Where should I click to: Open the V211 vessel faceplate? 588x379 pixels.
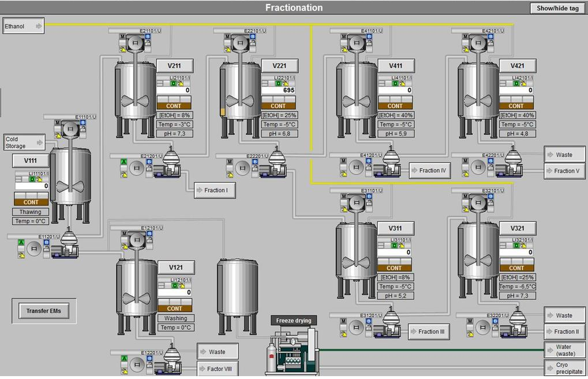pos(175,66)
